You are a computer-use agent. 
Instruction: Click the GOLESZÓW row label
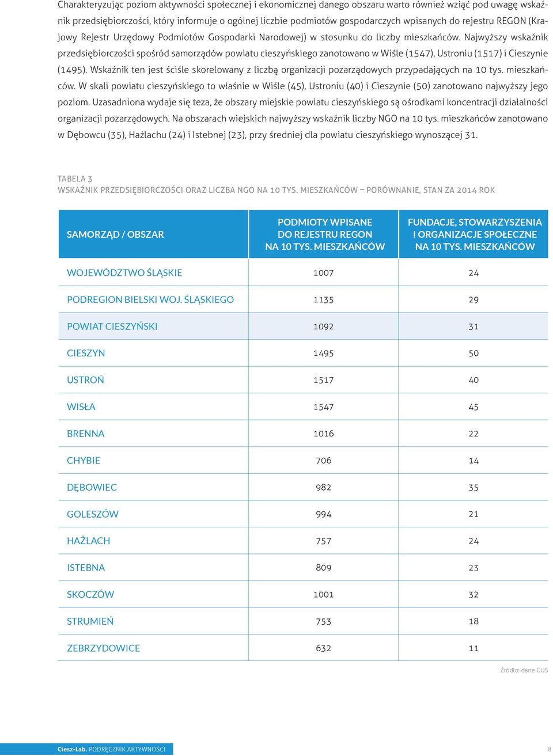click(93, 514)
